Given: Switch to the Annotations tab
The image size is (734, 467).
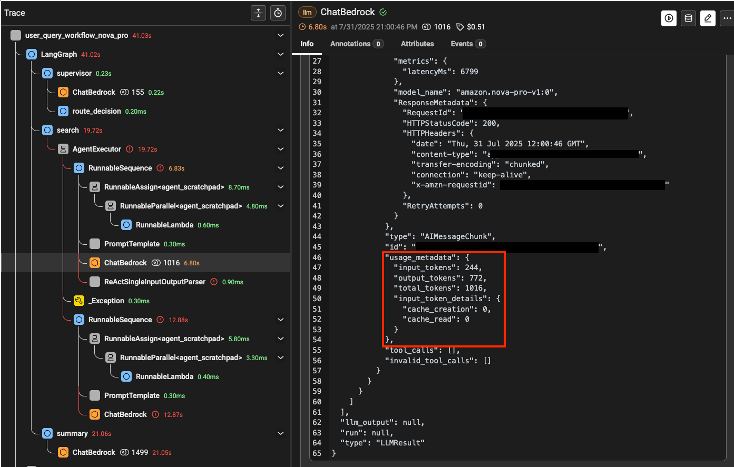Looking at the screenshot, I should point(350,44).
